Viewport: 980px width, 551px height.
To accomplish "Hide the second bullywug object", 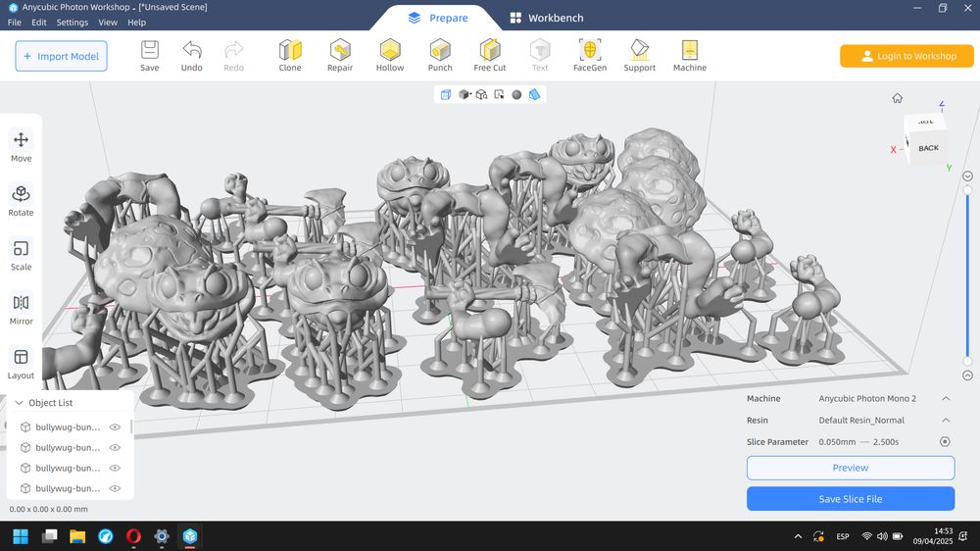I will 115,448.
